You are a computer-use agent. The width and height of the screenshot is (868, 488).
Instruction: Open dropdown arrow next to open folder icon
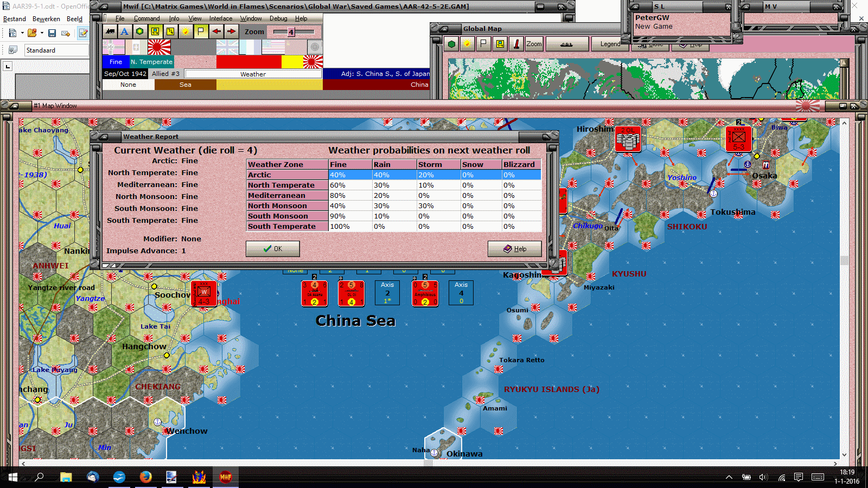42,33
